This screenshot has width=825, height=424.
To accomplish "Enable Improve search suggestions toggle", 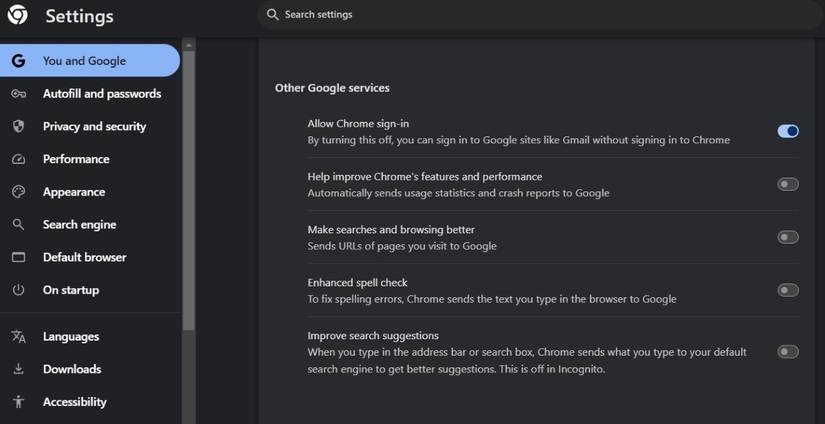I will pos(788,351).
